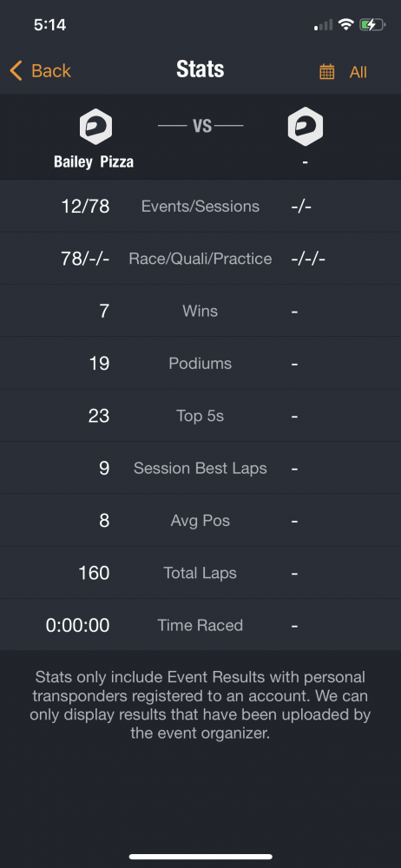401x868 pixels.
Task: Tap the Time Raced row
Action: (x=200, y=625)
